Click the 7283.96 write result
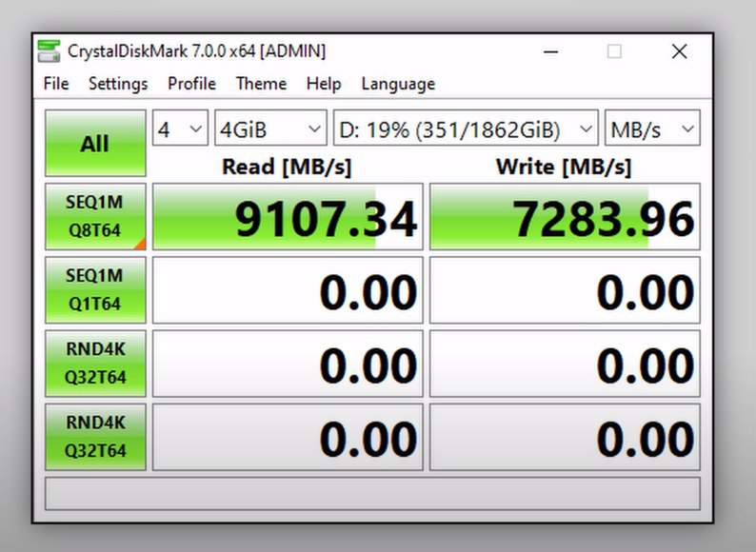 point(565,216)
